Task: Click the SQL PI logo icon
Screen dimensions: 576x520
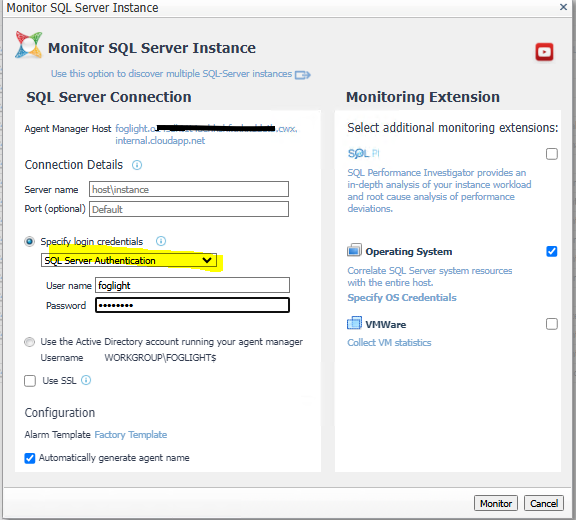Action: point(363,153)
